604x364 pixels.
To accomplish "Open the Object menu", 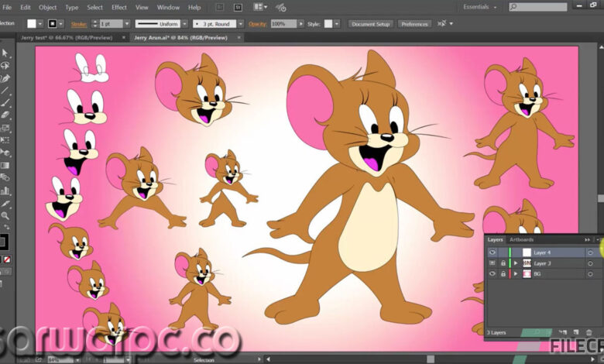I will coord(48,7).
